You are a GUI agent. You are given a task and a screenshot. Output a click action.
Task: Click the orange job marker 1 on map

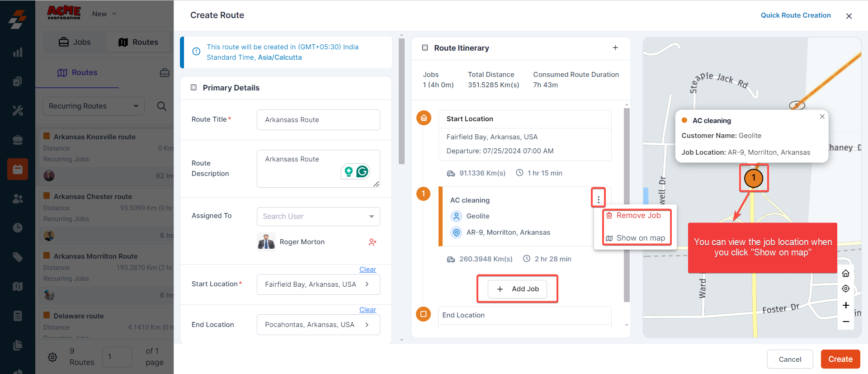click(x=754, y=178)
